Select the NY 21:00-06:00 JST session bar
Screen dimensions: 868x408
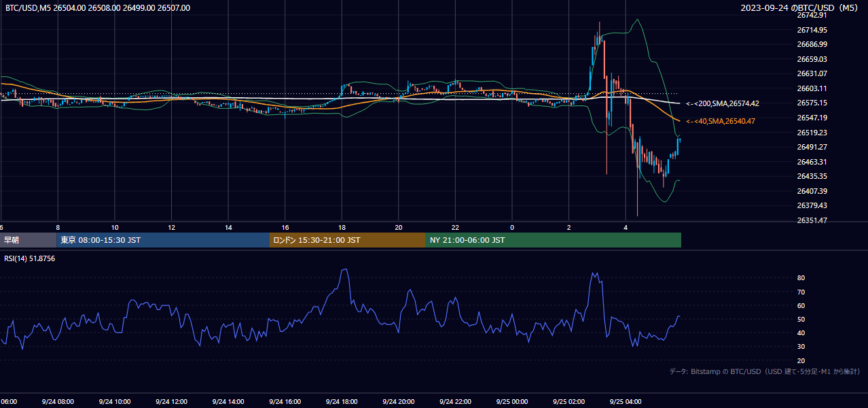(554, 240)
